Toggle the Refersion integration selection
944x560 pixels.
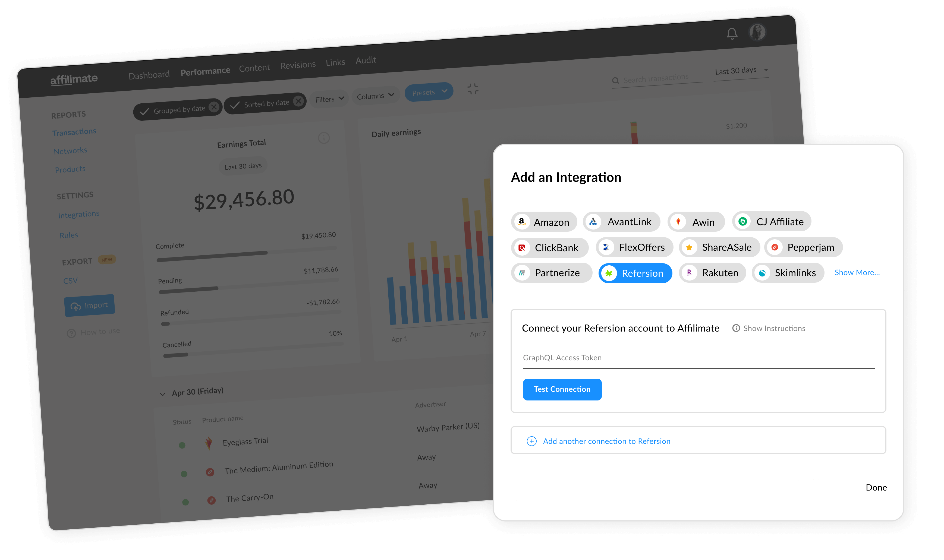pos(634,272)
